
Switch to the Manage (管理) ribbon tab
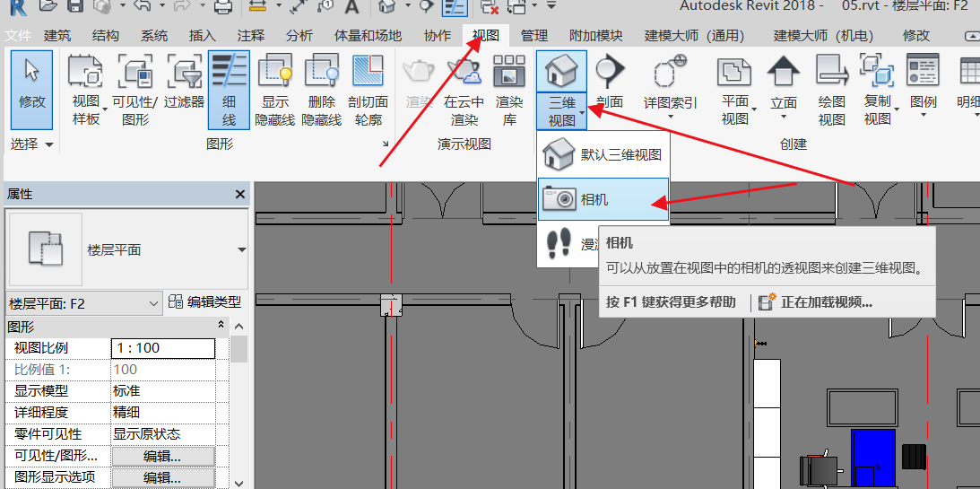tap(534, 36)
